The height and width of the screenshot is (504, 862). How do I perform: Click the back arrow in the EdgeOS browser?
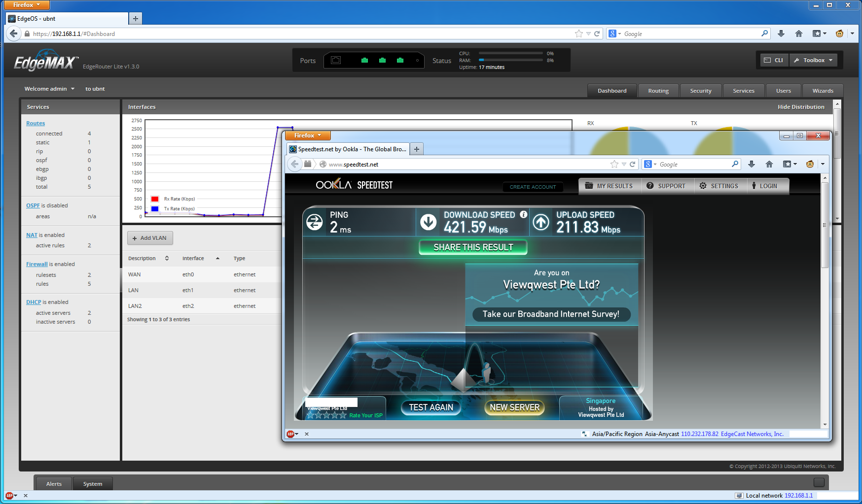point(14,34)
